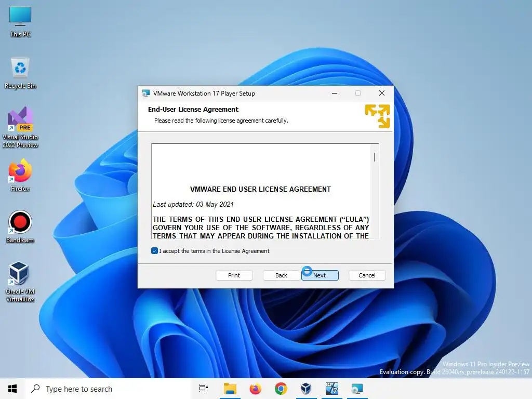The height and width of the screenshot is (399, 532).
Task: Click in the Type here to search box
Action: 109,389
